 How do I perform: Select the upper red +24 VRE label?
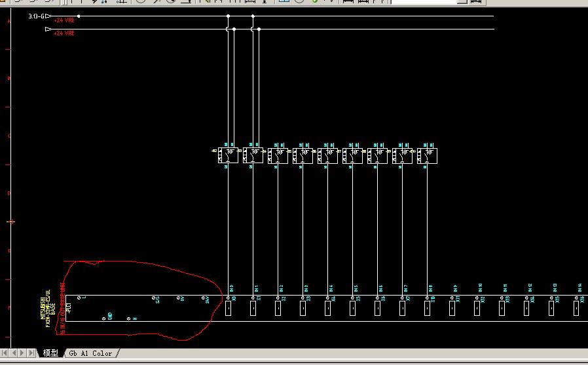64,20
